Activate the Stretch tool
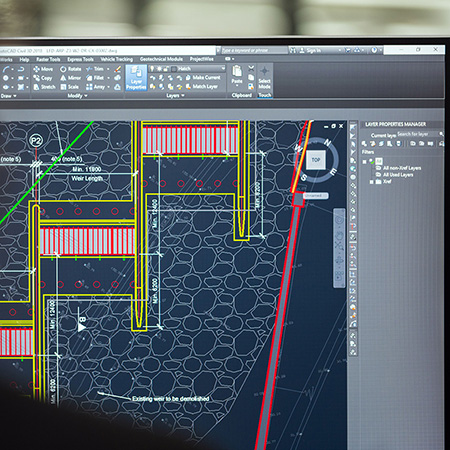Screen dimensions: 450x450 point(44,87)
